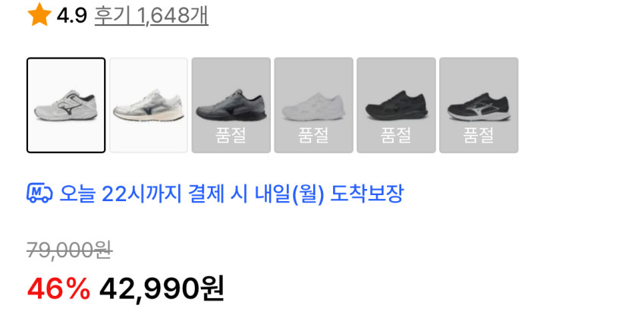644x318 pixels.
Task: Click the 4.9 rating score
Action: 72,17
